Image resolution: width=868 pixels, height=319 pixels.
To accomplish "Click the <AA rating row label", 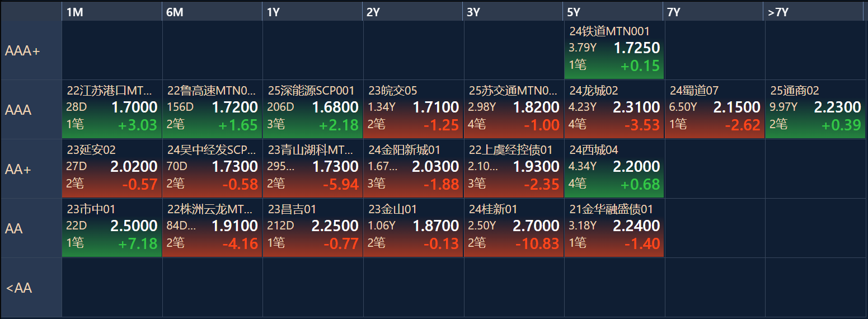I will pos(31,288).
